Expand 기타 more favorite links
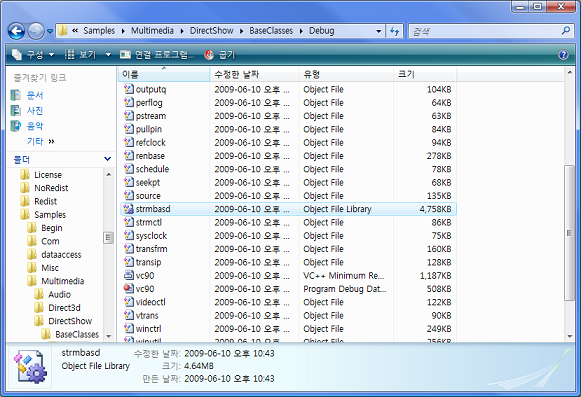The height and width of the screenshot is (397, 581). 40,141
